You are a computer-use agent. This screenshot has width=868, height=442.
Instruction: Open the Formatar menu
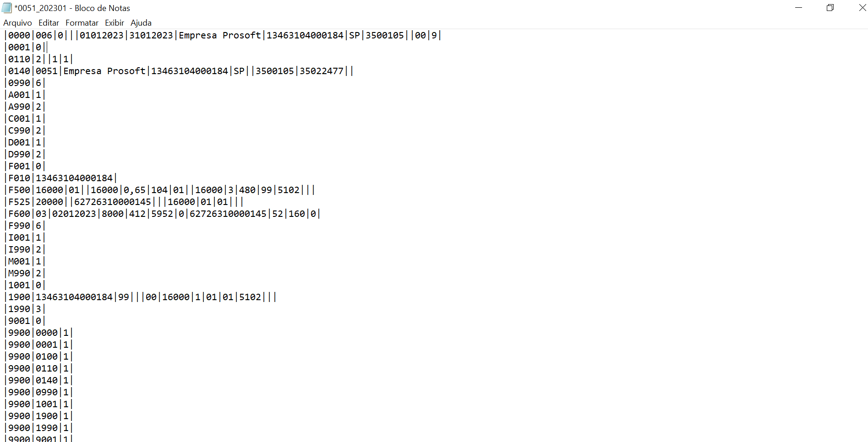pos(82,23)
